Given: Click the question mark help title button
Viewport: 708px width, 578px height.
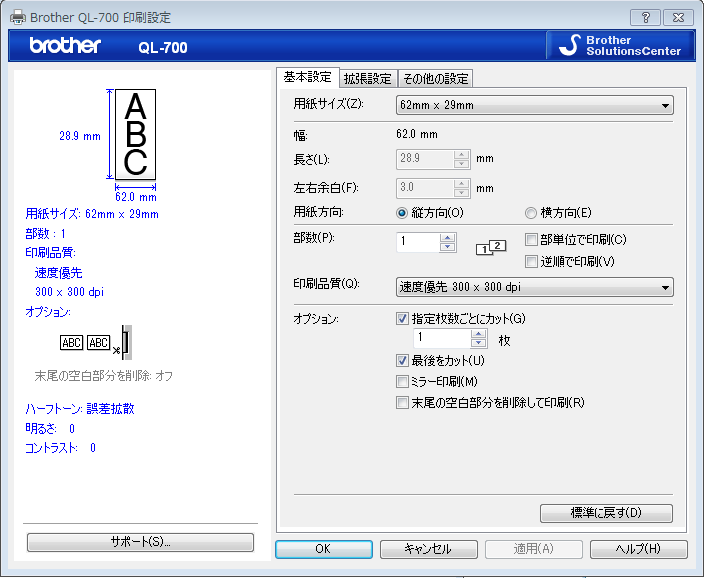Looking at the screenshot, I should tap(646, 18).
